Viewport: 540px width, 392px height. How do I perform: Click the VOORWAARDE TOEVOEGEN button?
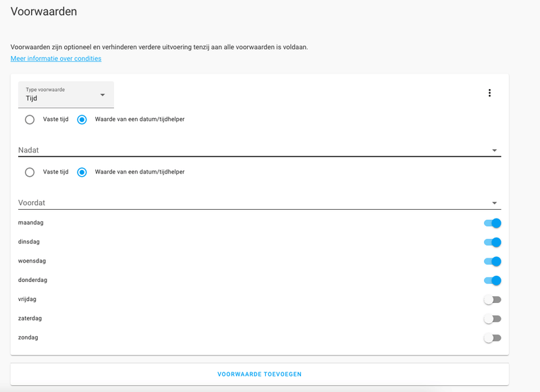point(259,373)
